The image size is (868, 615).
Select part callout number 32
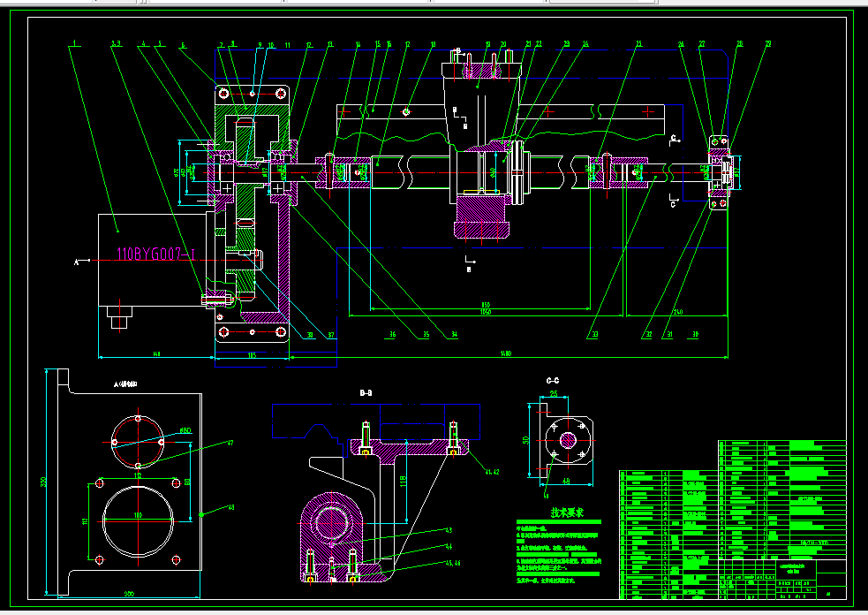tap(649, 335)
